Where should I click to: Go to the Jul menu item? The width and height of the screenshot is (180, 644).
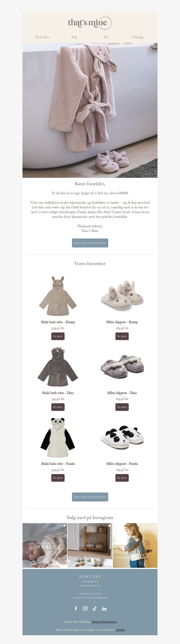click(x=106, y=37)
